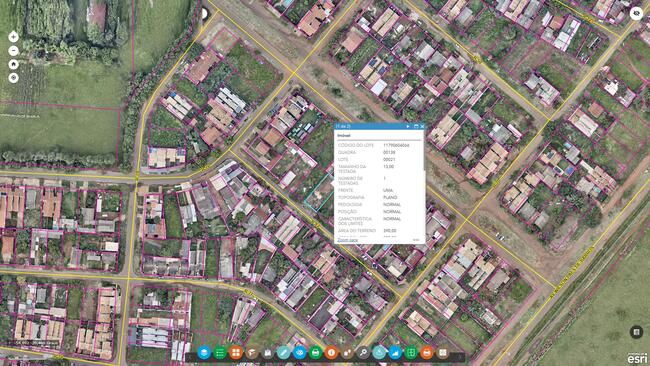Image resolution: width=650 pixels, height=366 pixels.
Task: Click the Zoom para link in the popup
Action: click(347, 240)
